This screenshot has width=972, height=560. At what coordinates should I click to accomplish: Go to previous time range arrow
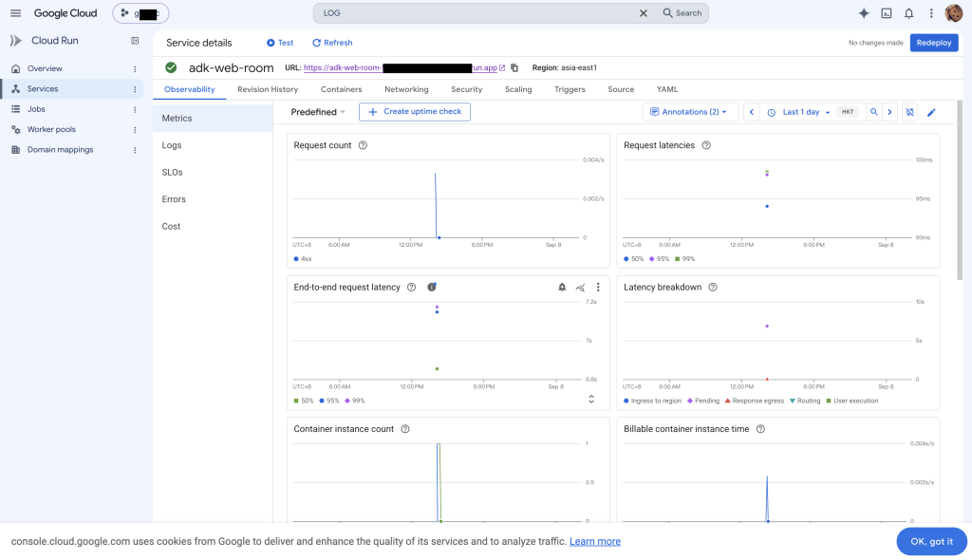click(x=752, y=112)
